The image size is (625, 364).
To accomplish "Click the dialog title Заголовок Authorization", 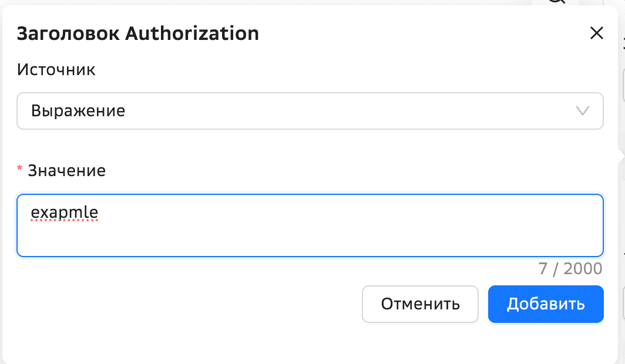I will tap(137, 33).
